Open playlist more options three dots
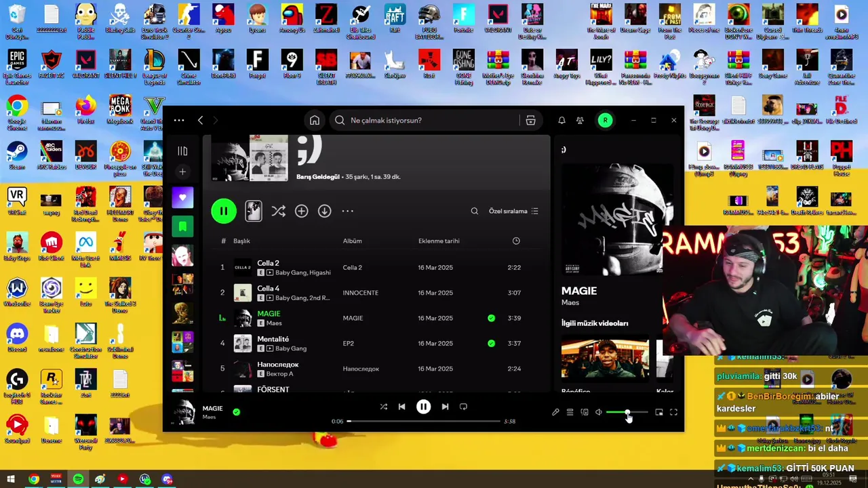Screen dimensions: 868x488 click(x=347, y=211)
